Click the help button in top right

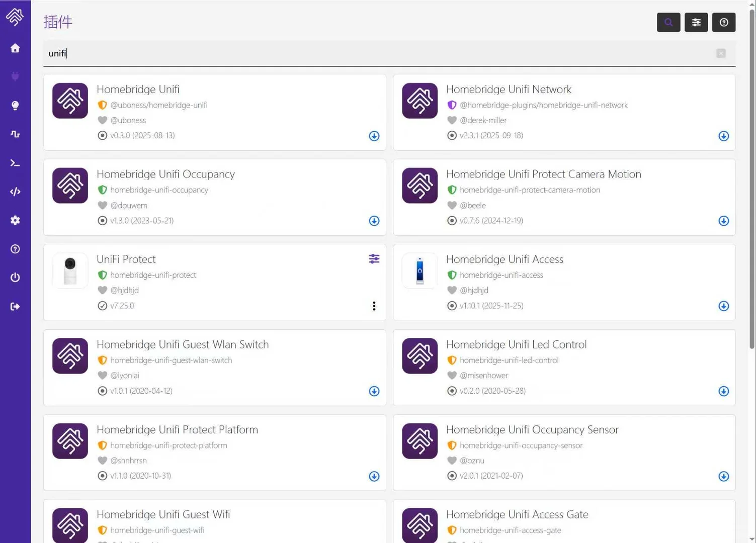coord(724,22)
